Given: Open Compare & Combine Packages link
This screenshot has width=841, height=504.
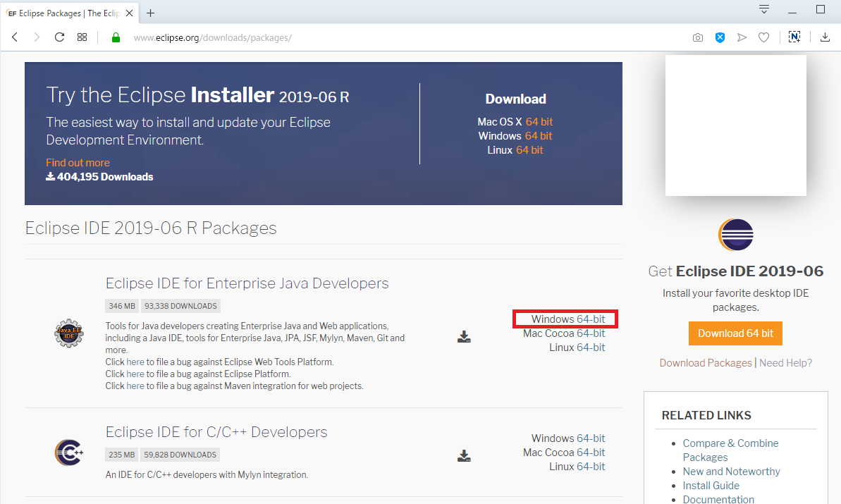Looking at the screenshot, I should (x=730, y=450).
